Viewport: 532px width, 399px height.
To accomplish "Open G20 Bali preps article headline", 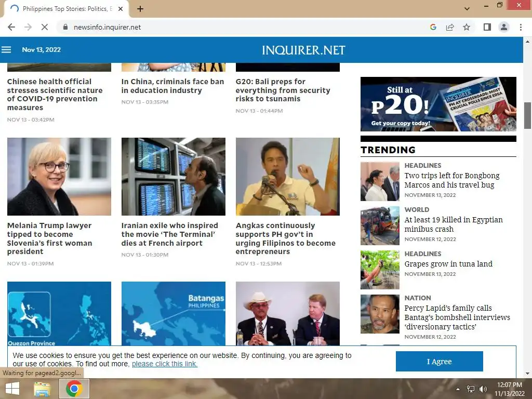I will [283, 90].
